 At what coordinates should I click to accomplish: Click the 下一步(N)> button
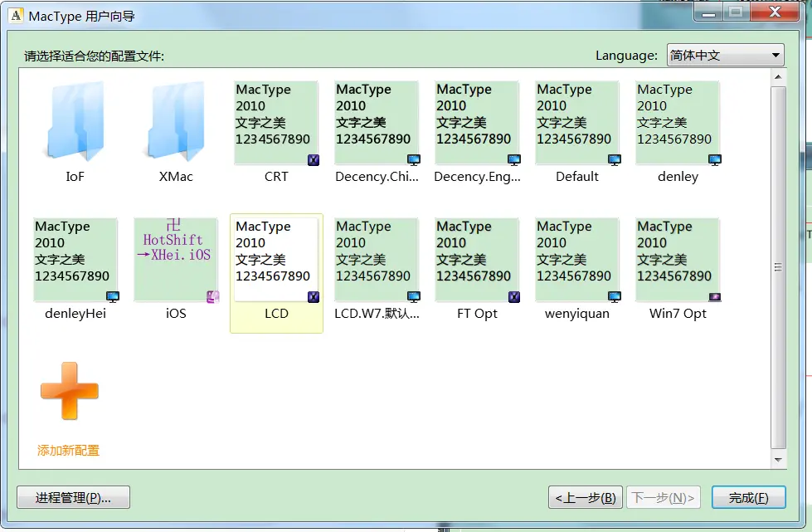pos(664,498)
